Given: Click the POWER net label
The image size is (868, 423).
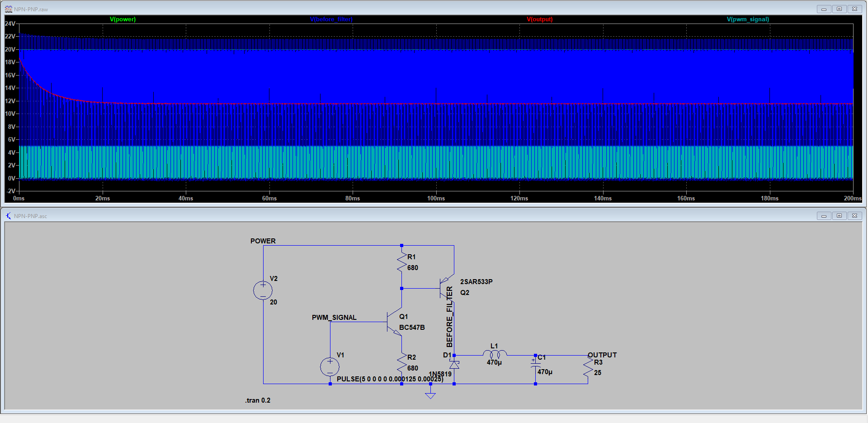Looking at the screenshot, I should (x=263, y=241).
